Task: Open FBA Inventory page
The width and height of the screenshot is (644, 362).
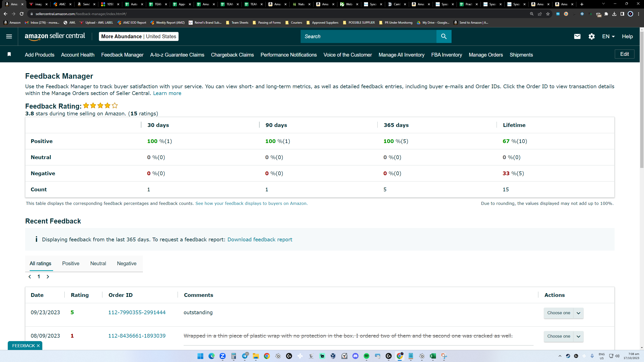Action: pyautogui.click(x=447, y=55)
